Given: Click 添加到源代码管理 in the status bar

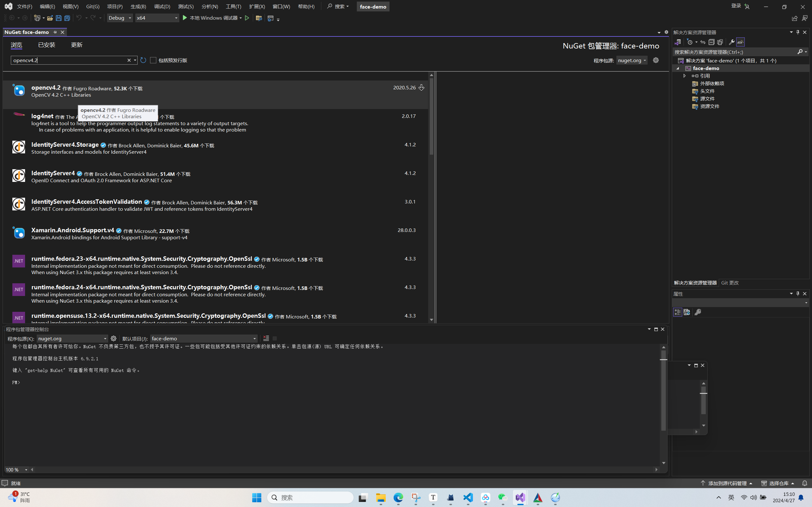Looking at the screenshot, I should pos(727,483).
